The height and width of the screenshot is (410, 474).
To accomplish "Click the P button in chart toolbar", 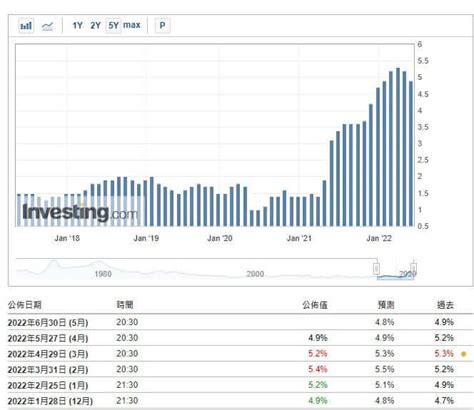I will point(163,25).
